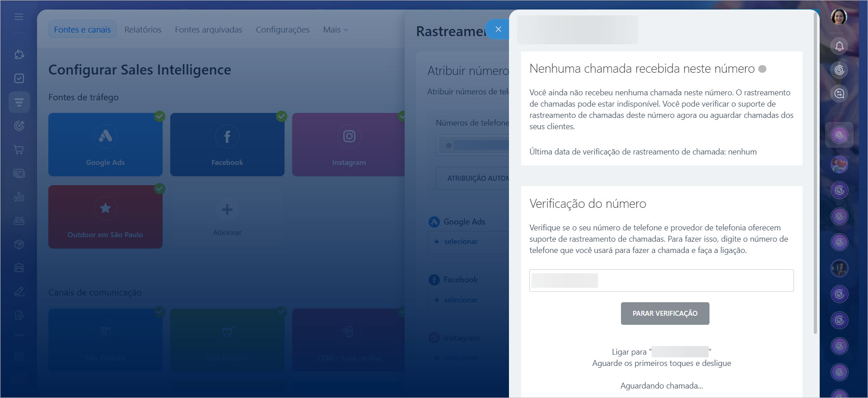Click the Google Ads tile green checkmark

159,116
